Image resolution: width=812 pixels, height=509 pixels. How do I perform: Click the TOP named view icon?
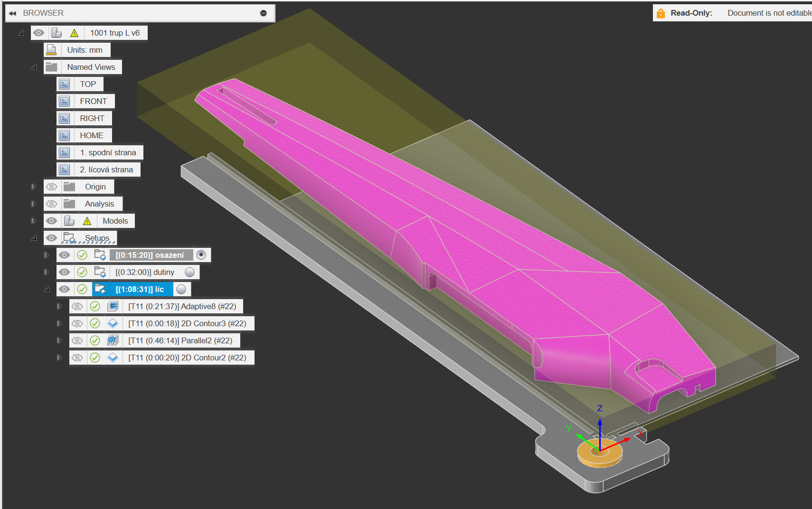(x=65, y=84)
